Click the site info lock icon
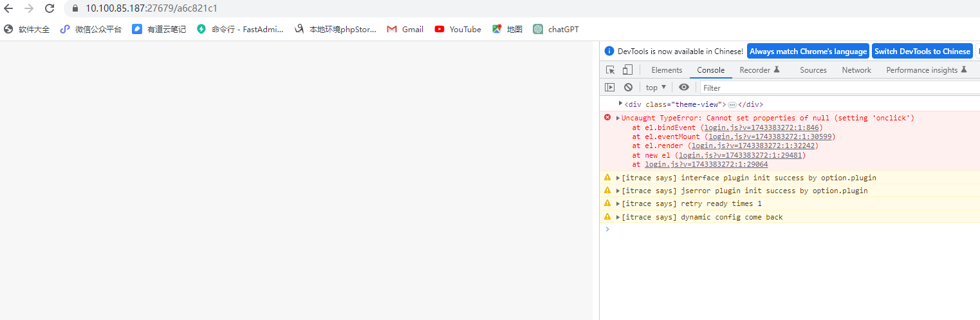The height and width of the screenshot is (320, 980). tap(75, 8)
